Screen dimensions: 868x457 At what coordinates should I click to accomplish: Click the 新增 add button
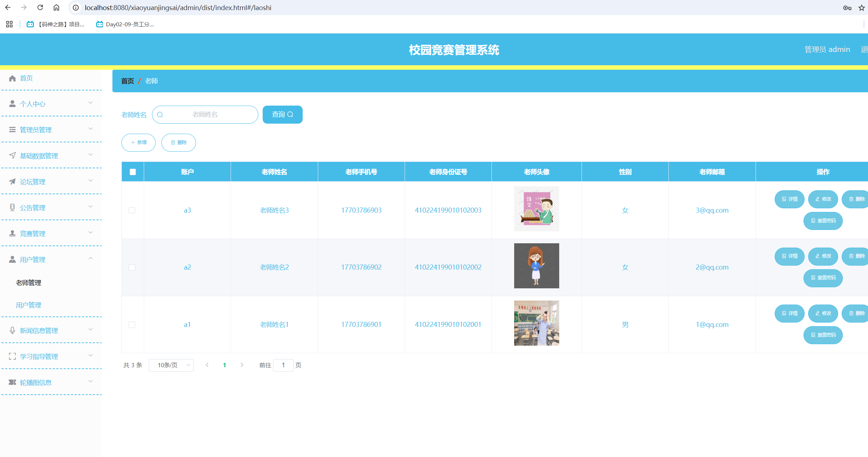[x=138, y=143]
